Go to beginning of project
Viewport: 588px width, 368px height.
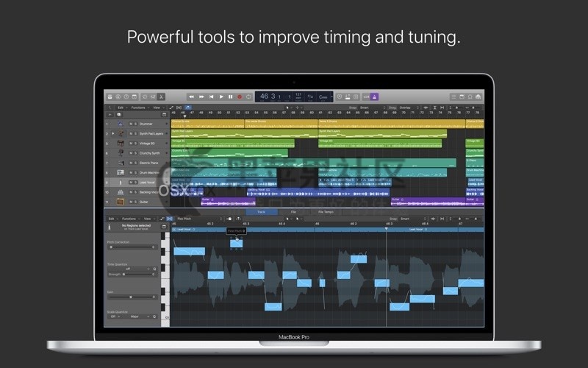pyautogui.click(x=211, y=97)
